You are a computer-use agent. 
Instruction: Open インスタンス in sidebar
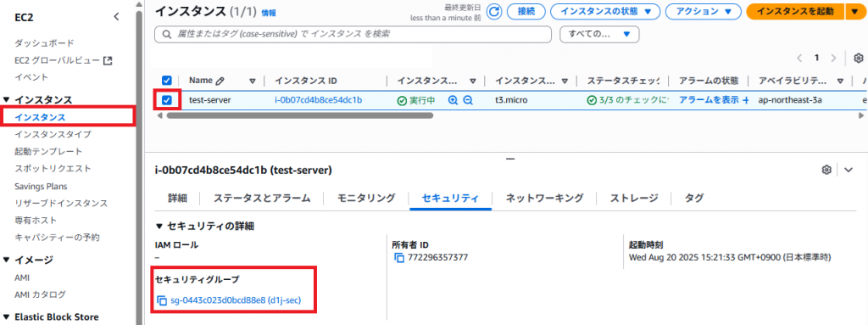click(x=40, y=117)
